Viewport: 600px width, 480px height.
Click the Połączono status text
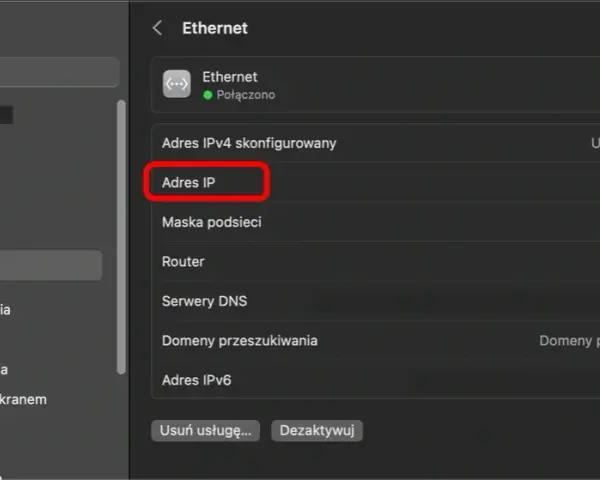[246, 95]
